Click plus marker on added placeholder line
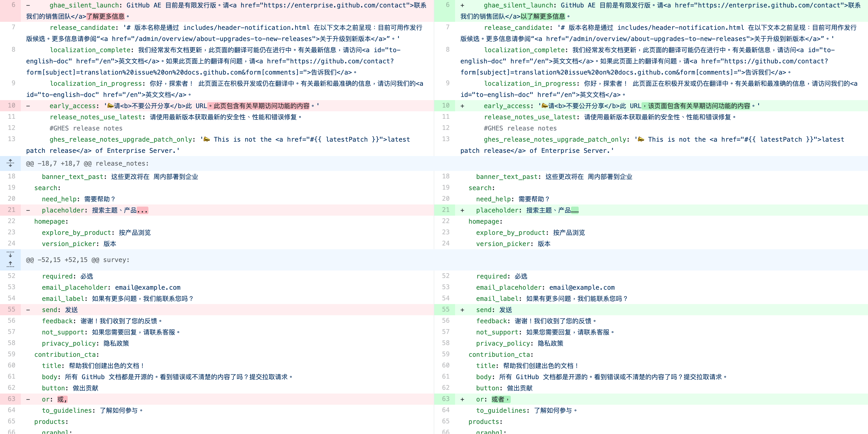 (462, 210)
